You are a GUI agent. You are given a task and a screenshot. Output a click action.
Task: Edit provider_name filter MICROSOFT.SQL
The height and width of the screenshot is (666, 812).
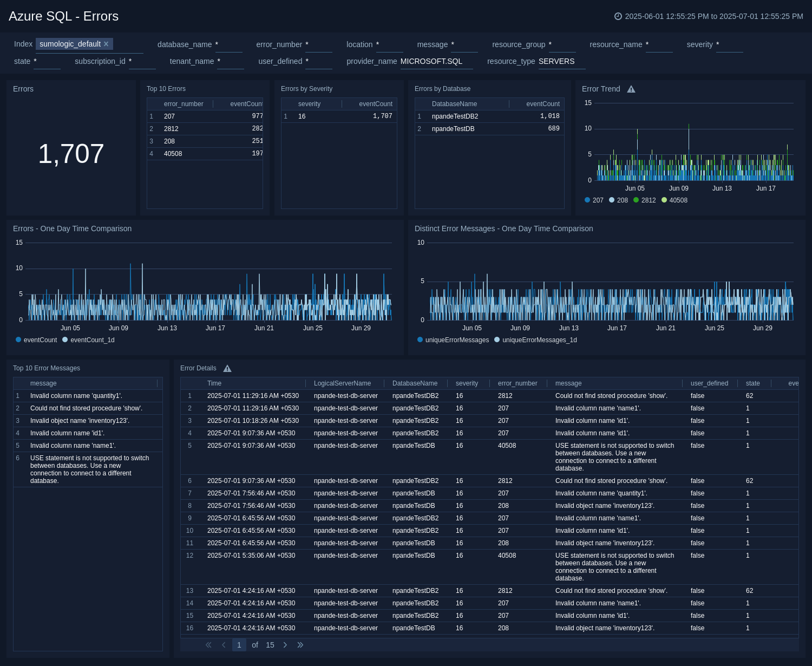437,62
